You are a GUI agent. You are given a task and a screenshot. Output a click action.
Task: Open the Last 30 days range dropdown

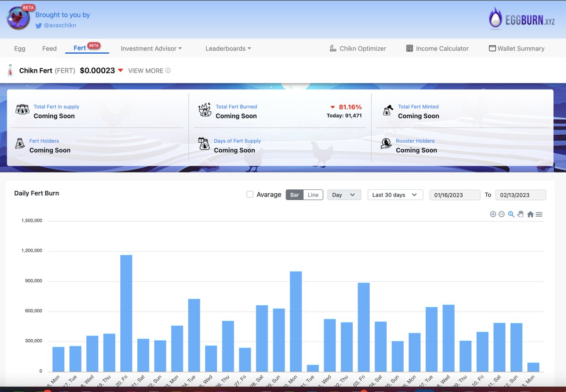click(395, 195)
